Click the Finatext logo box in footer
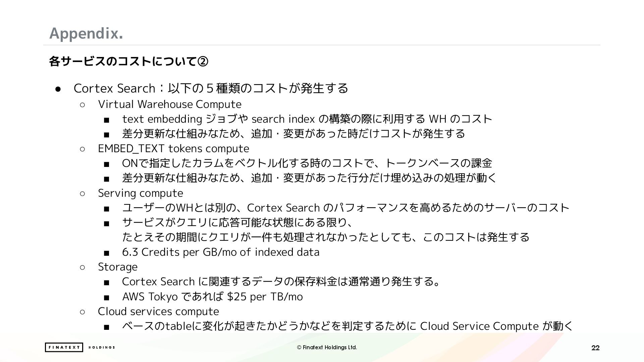 coord(64,347)
